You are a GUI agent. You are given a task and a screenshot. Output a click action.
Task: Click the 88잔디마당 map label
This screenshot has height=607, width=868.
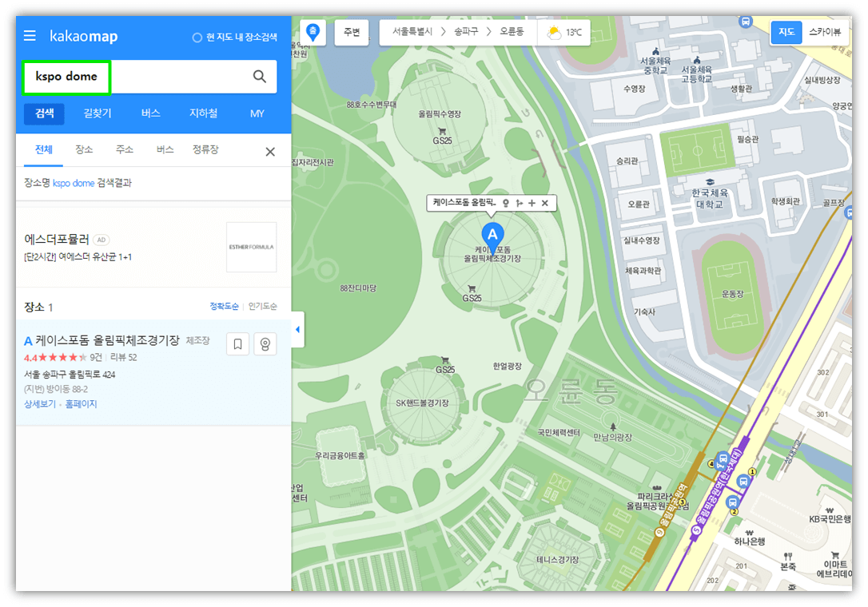pyautogui.click(x=358, y=288)
